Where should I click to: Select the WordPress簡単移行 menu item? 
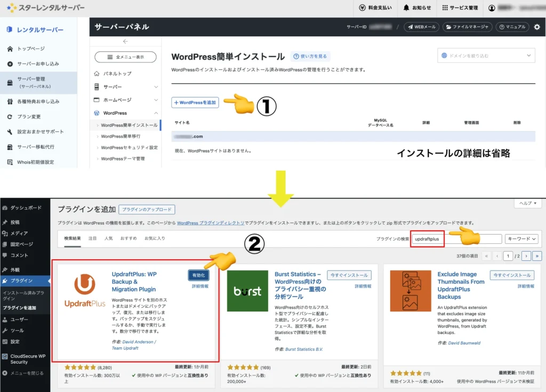122,135
